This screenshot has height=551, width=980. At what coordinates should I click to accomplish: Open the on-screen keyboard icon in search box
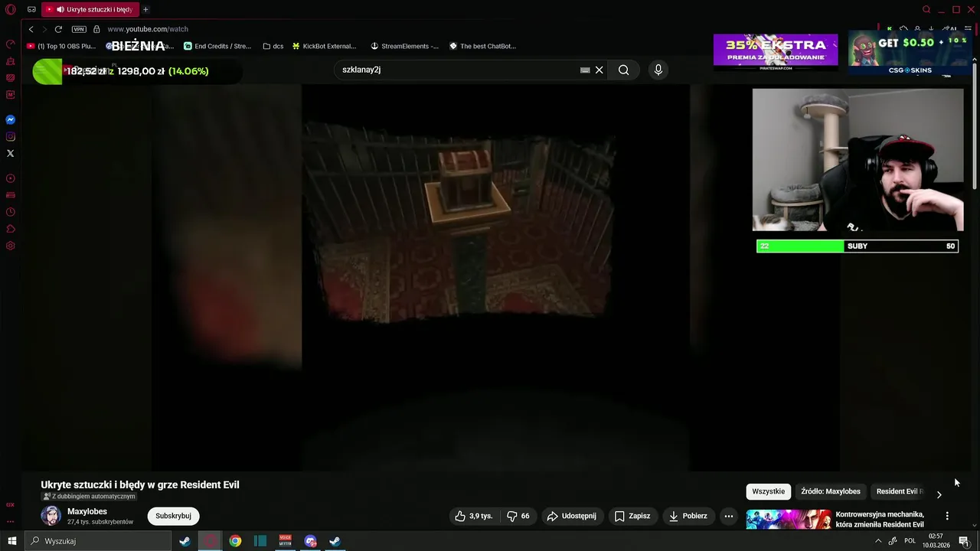point(585,70)
